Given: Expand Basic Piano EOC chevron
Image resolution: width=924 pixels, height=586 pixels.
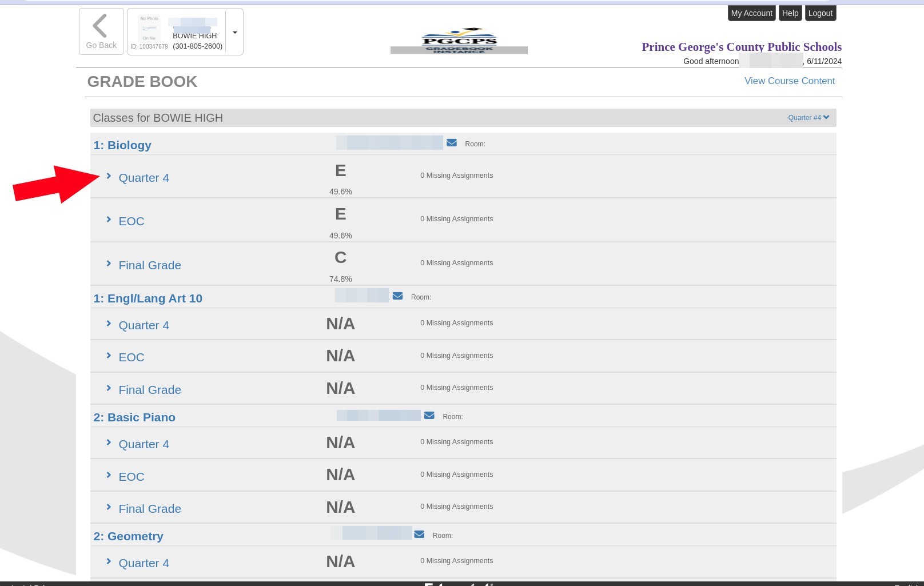Looking at the screenshot, I should click(109, 475).
